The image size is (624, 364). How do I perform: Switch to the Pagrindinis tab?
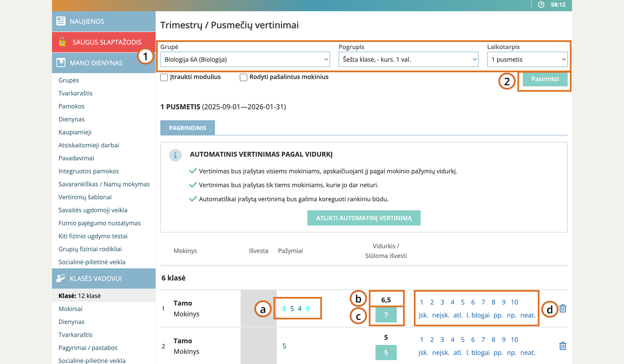click(x=188, y=128)
